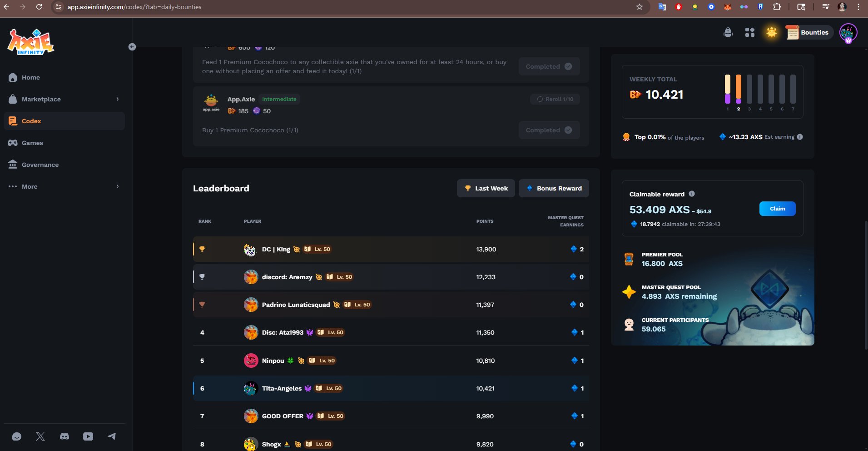868x451 pixels.
Task: View Last Week leaderboard
Action: 486,188
